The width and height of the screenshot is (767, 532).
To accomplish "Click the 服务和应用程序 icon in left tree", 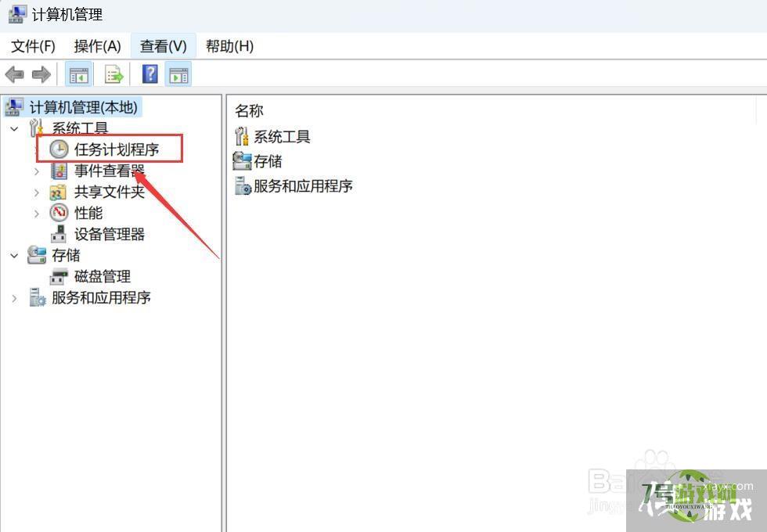I will tap(38, 297).
